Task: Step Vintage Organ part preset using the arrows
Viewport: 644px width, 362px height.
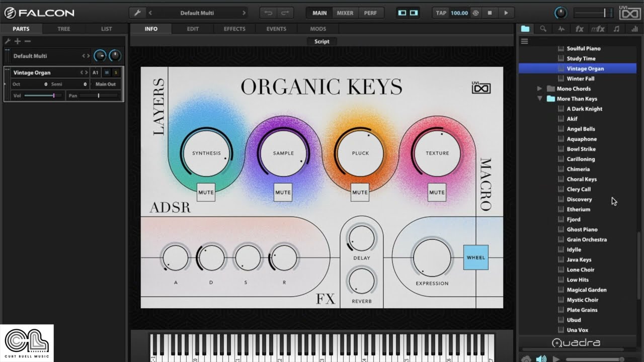Action: pyautogui.click(x=85, y=72)
